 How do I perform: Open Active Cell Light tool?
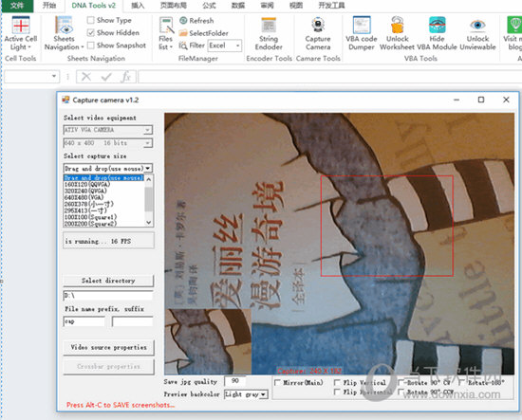(x=21, y=33)
